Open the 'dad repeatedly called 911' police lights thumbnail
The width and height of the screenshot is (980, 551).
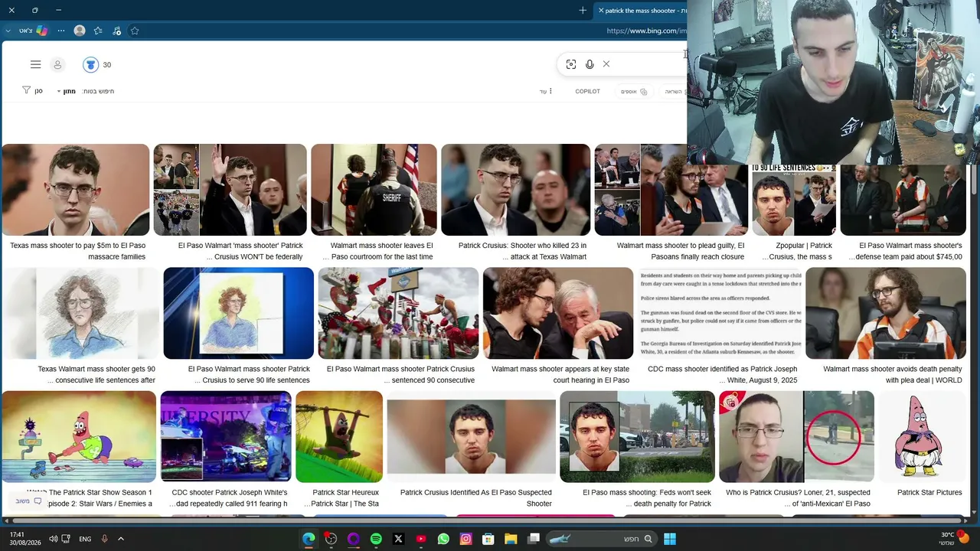click(x=226, y=437)
